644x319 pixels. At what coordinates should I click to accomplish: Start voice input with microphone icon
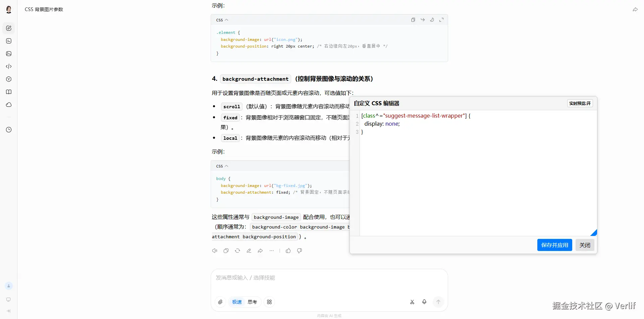(x=424, y=302)
